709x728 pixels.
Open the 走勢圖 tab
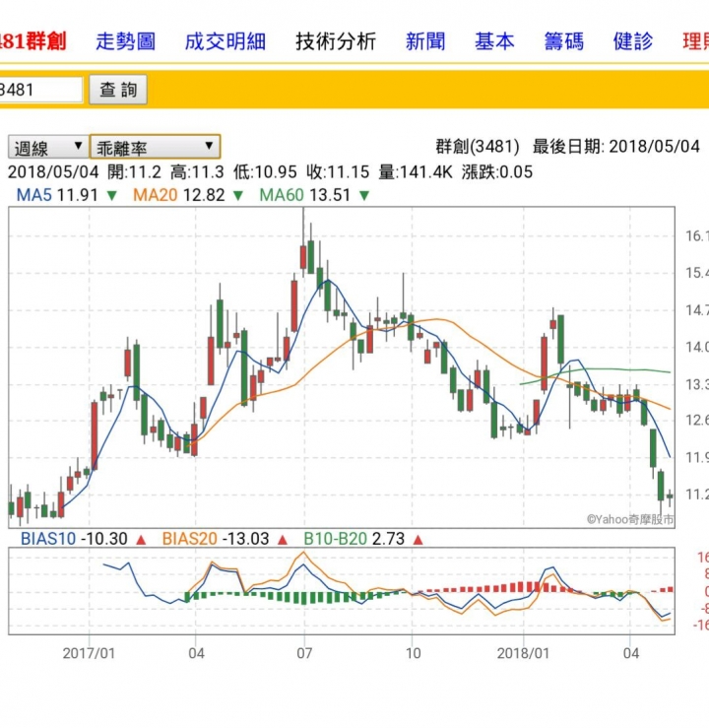125,41
